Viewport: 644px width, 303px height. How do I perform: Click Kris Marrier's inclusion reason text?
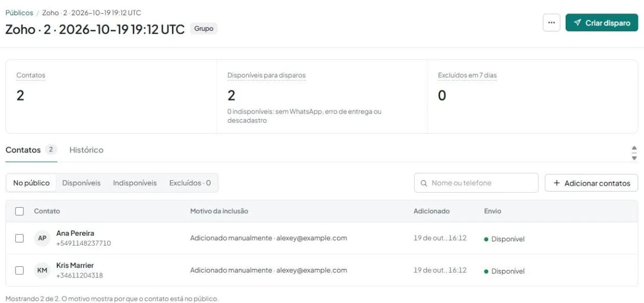[x=269, y=270]
